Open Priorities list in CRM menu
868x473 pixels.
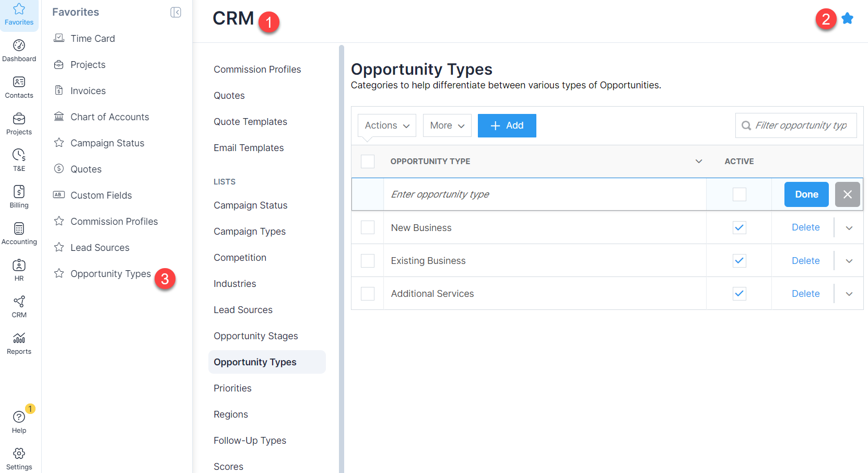(x=233, y=388)
